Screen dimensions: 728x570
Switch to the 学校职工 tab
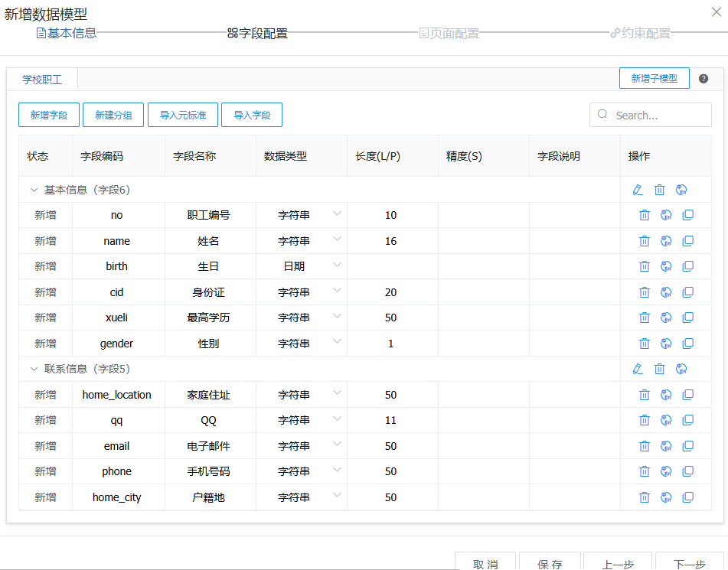pos(42,79)
